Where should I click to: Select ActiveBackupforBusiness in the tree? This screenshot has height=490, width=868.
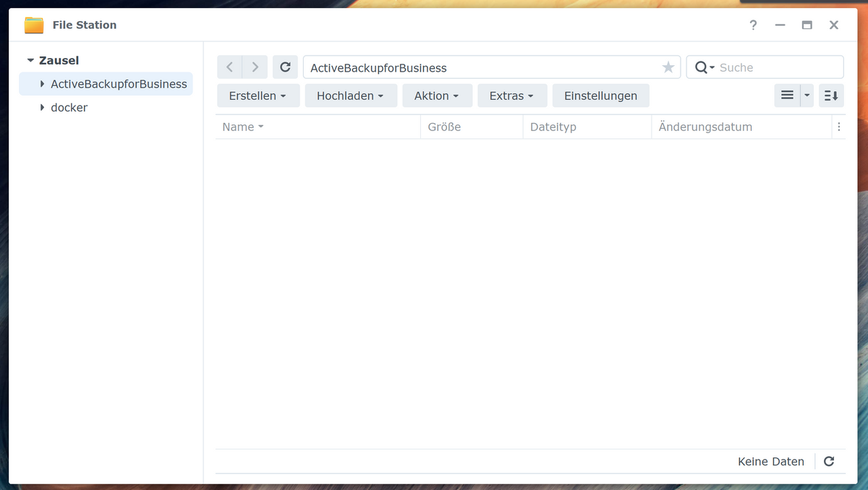[119, 84]
